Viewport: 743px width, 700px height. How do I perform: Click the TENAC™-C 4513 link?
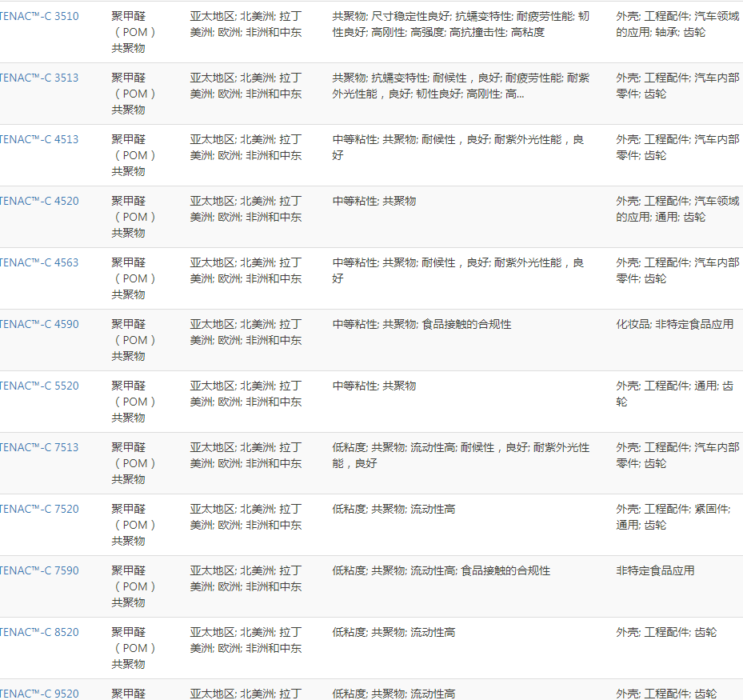click(x=39, y=139)
